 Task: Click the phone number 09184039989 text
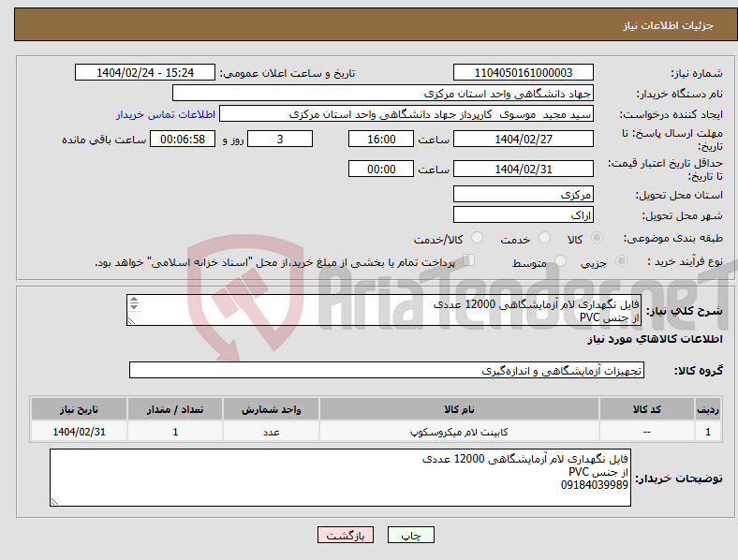[x=594, y=485]
